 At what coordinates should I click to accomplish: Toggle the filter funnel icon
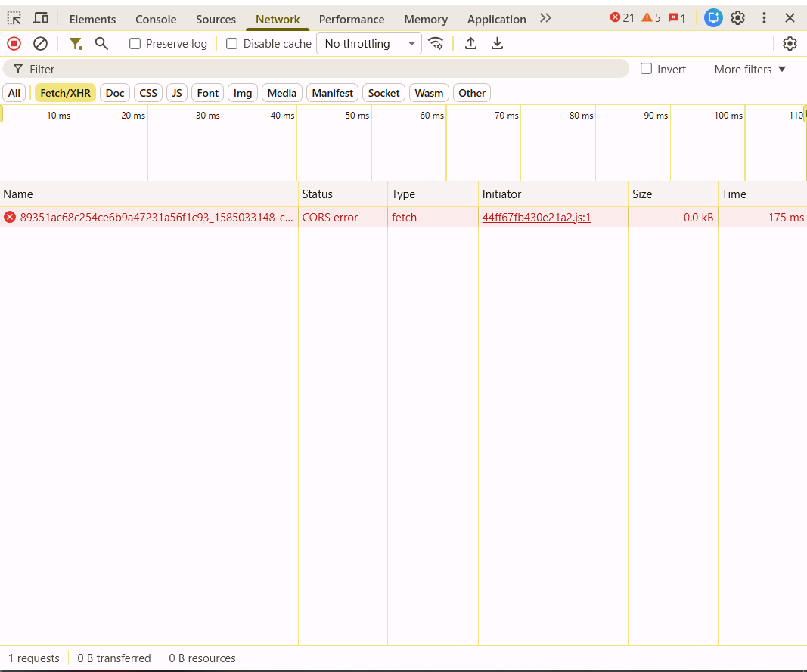(x=76, y=44)
